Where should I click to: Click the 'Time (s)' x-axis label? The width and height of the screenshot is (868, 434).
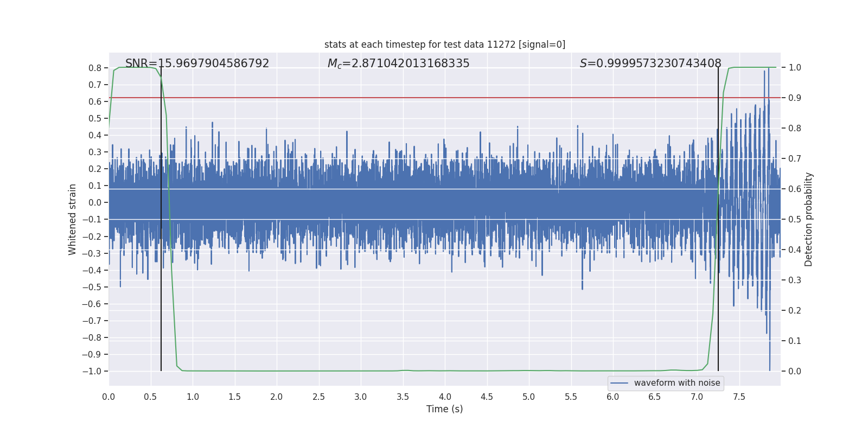point(444,409)
